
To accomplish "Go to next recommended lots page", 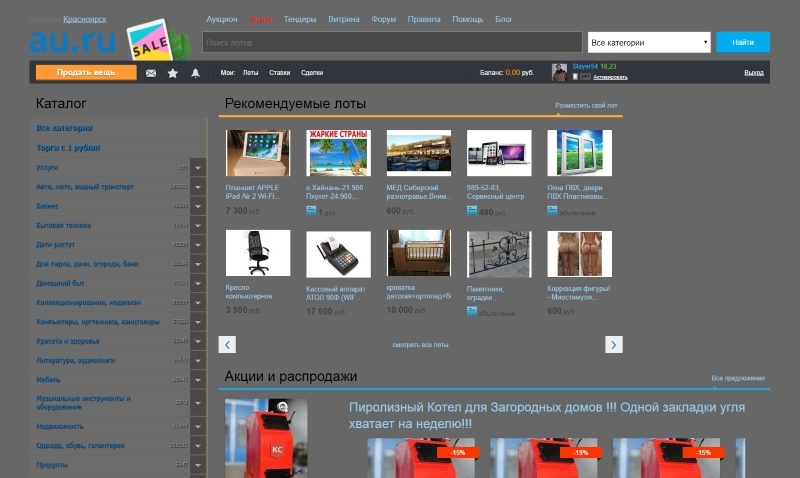I will 614,344.
